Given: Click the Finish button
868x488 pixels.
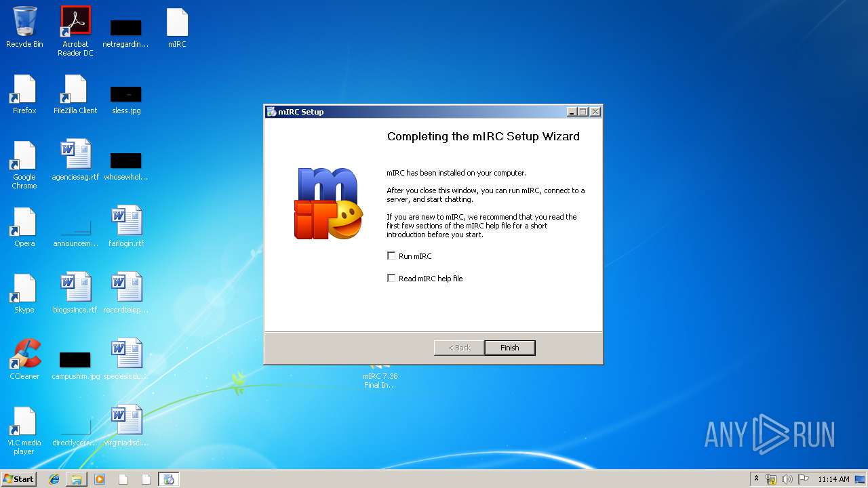Looking at the screenshot, I should (510, 348).
